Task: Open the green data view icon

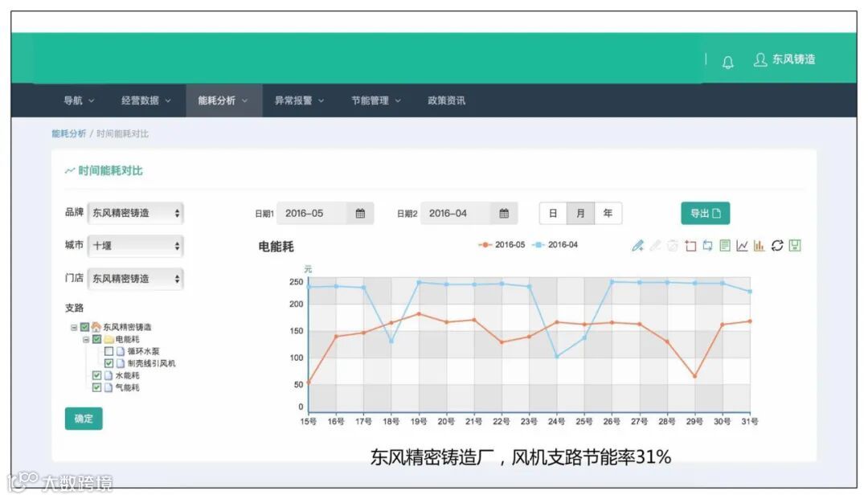Action: (x=725, y=245)
